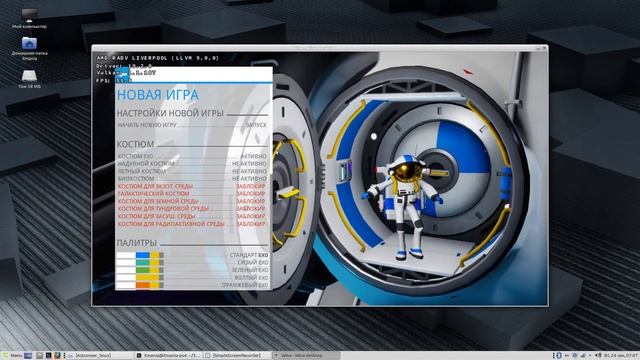640x360 pixels.
Task: Select the НАЧАТЬ НОВУЮ ИГРУ row
Action: pyautogui.click(x=192, y=124)
